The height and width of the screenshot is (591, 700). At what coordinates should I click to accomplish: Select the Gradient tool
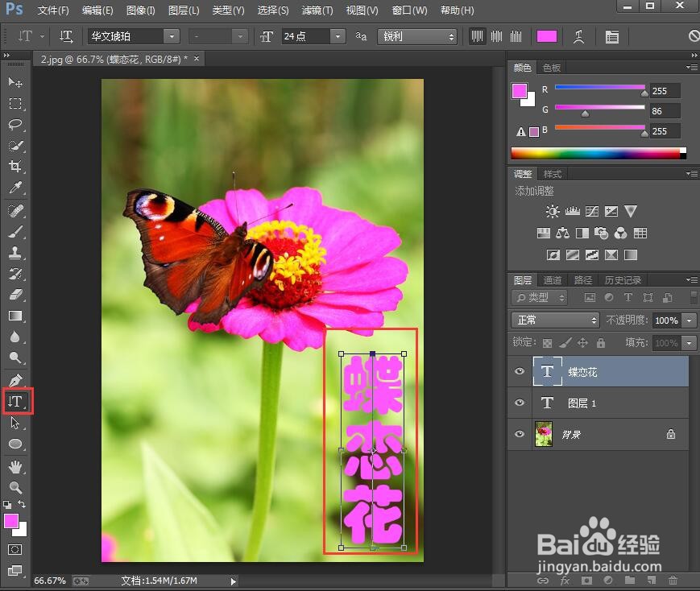tap(15, 316)
